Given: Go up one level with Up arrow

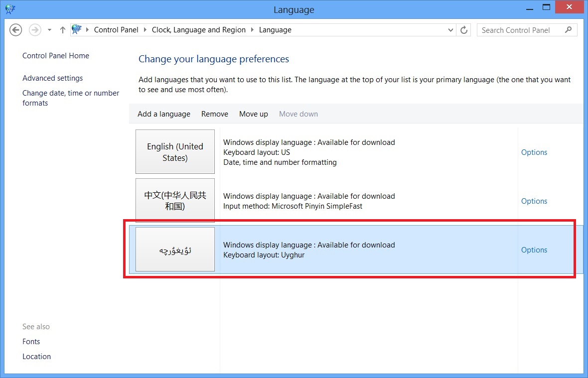Looking at the screenshot, I should (x=63, y=30).
